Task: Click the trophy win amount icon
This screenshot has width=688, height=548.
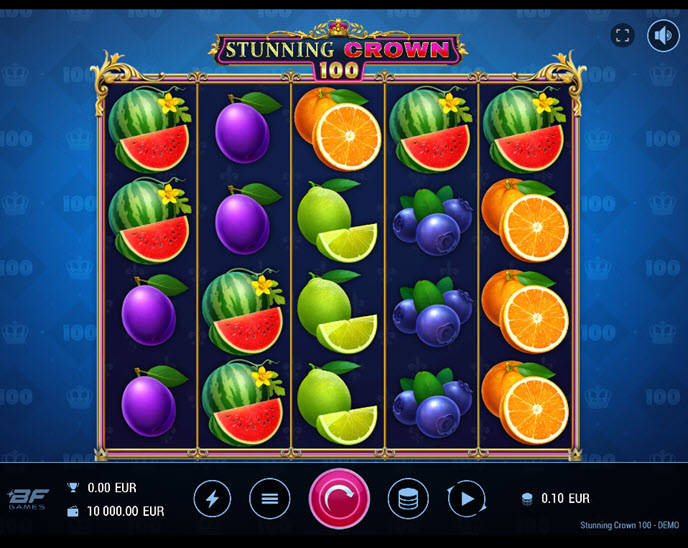Action: [73, 487]
